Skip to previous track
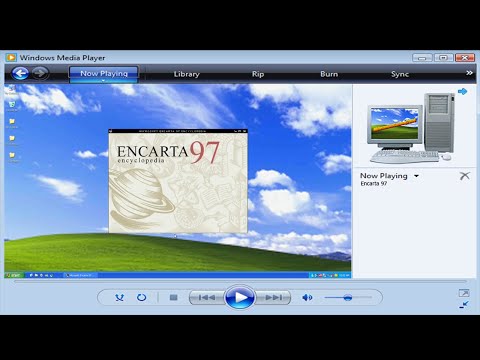This screenshot has height=360, width=480. coord(207,297)
